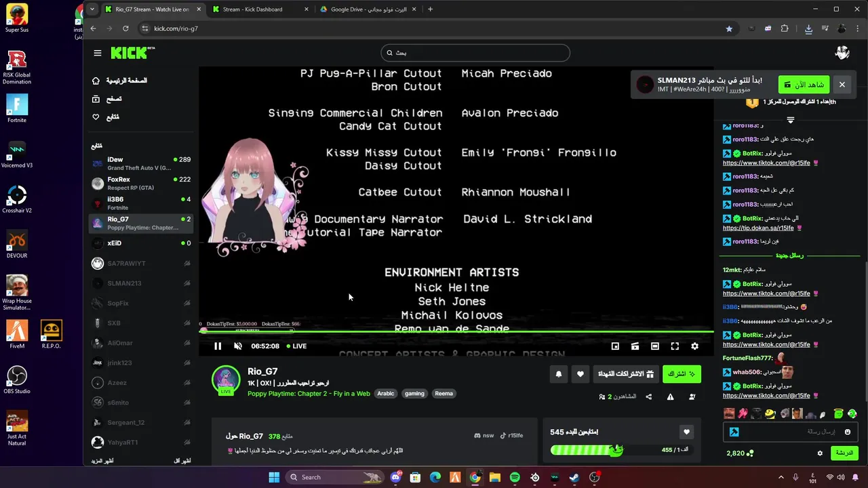Screen dimensions: 868x488
Task: Expand pinned gift leaderboard chevron
Action: 790,120
